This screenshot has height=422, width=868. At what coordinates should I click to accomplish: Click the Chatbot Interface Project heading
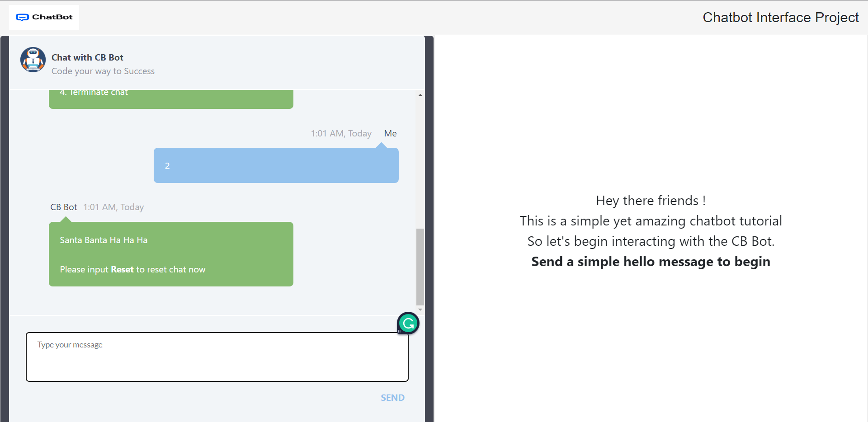pyautogui.click(x=781, y=17)
